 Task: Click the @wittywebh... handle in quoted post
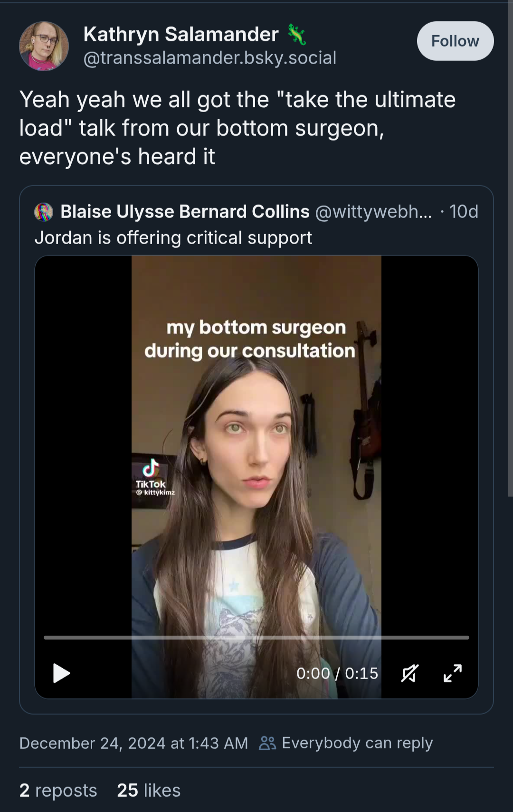[373, 212]
